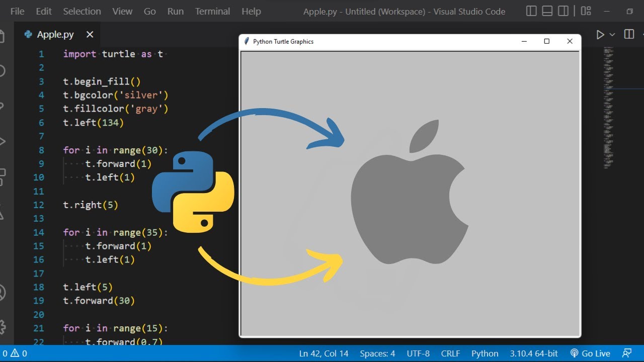Open the Run menu

click(176, 11)
